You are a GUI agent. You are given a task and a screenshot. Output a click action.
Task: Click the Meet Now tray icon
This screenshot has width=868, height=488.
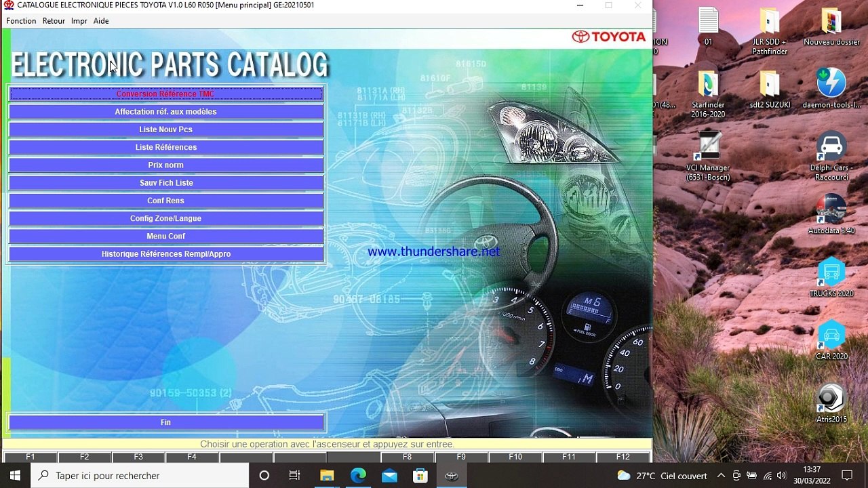[736, 476]
